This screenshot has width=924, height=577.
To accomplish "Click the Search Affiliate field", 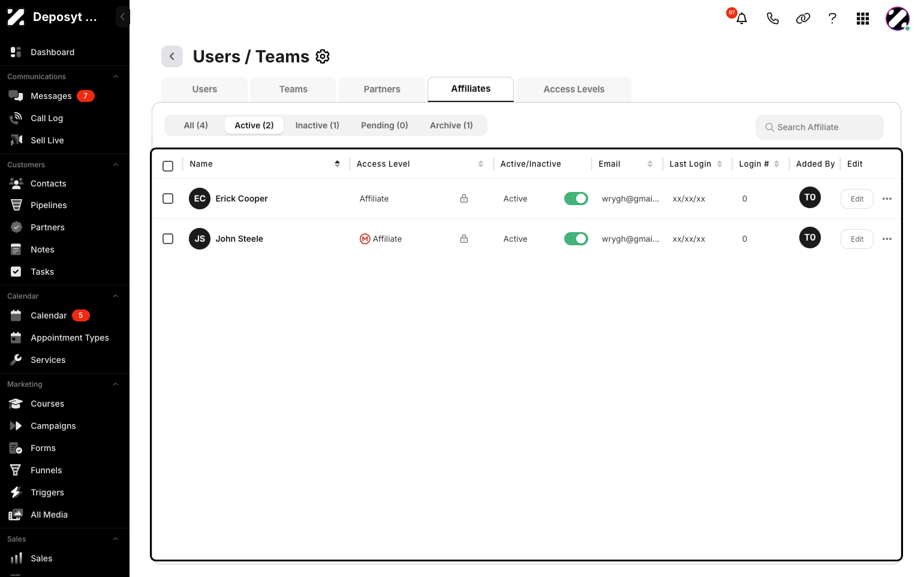I will [820, 127].
